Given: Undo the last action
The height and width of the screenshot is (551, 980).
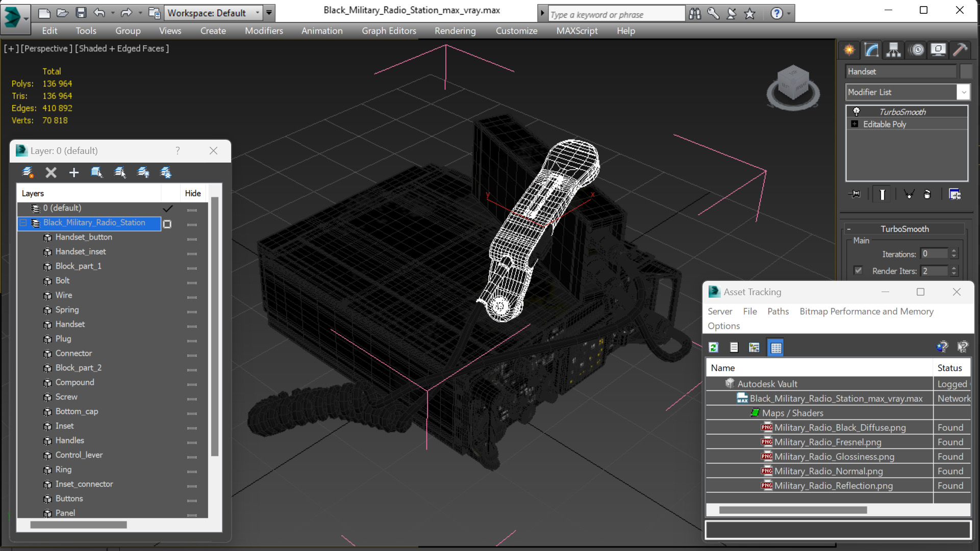Looking at the screenshot, I should (x=99, y=13).
